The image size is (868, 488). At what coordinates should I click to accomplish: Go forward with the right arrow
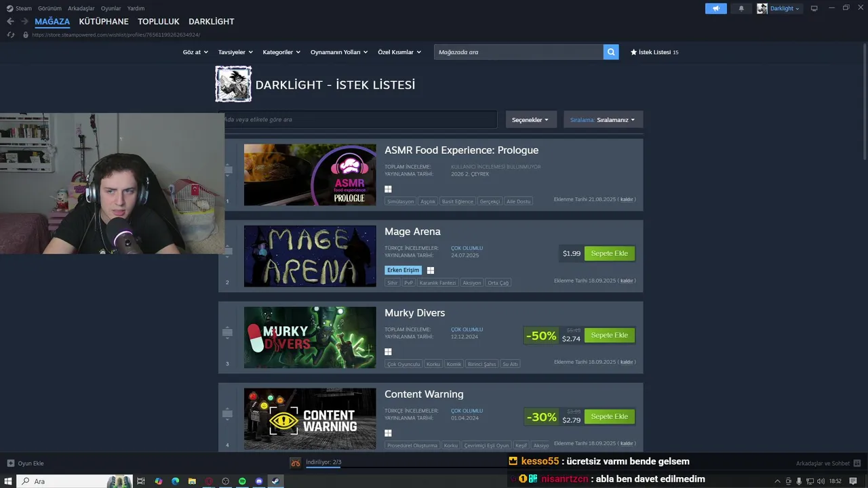pyautogui.click(x=24, y=21)
